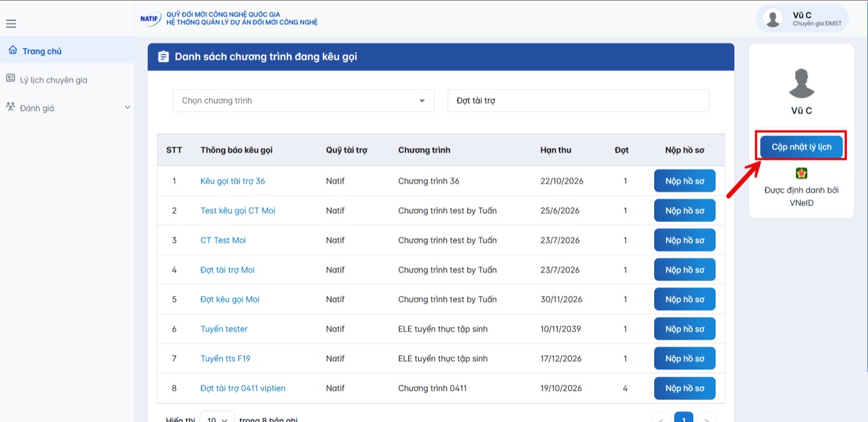
Task: Open the Chọn chương trình dropdown
Action: coord(303,100)
